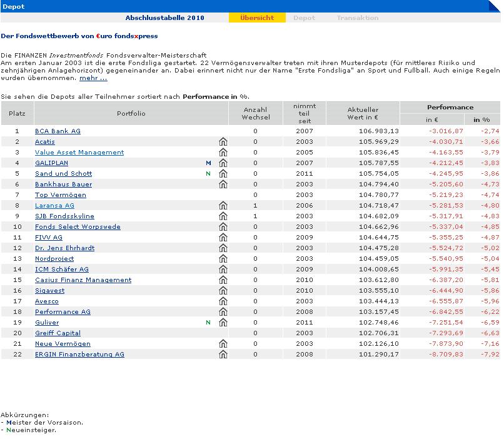Click the house icon beside GALIPLAN
Viewport: 504px width, 439px height.
point(223,163)
